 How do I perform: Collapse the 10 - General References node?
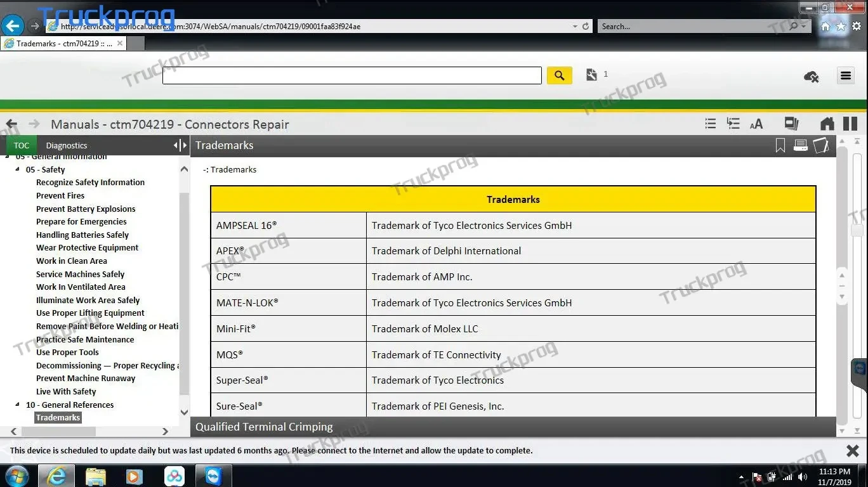18,405
